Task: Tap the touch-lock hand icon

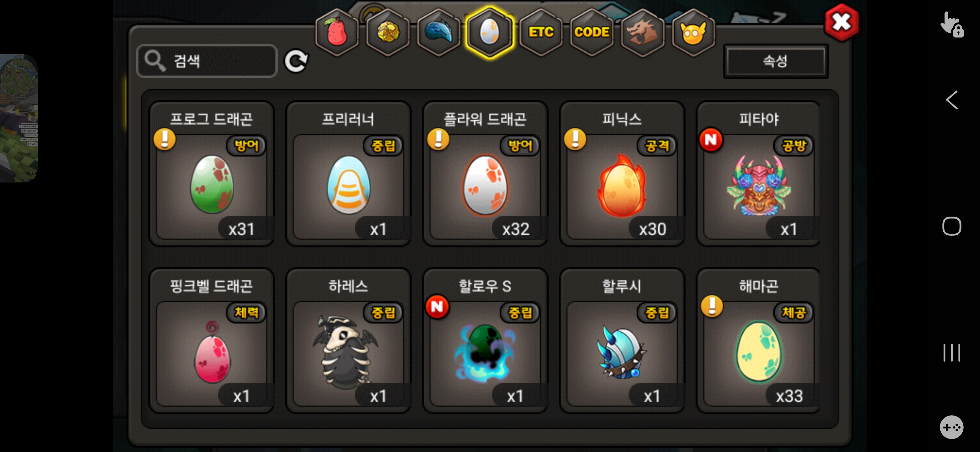Action: (x=951, y=25)
